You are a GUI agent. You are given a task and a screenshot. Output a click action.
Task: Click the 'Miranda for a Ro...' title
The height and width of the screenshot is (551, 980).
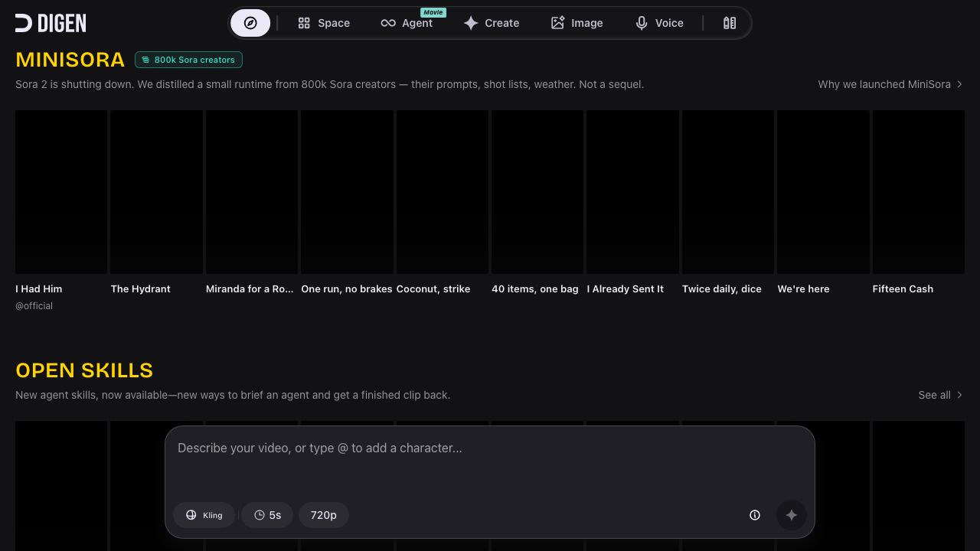coord(250,289)
